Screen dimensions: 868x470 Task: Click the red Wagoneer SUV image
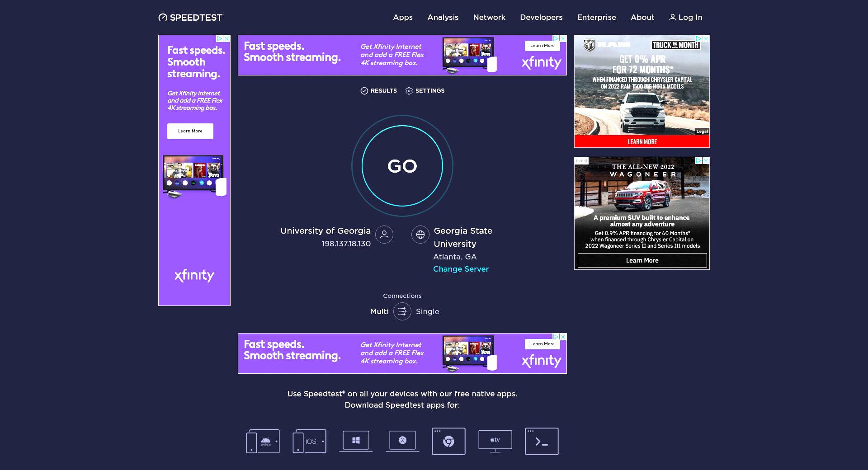pyautogui.click(x=642, y=194)
